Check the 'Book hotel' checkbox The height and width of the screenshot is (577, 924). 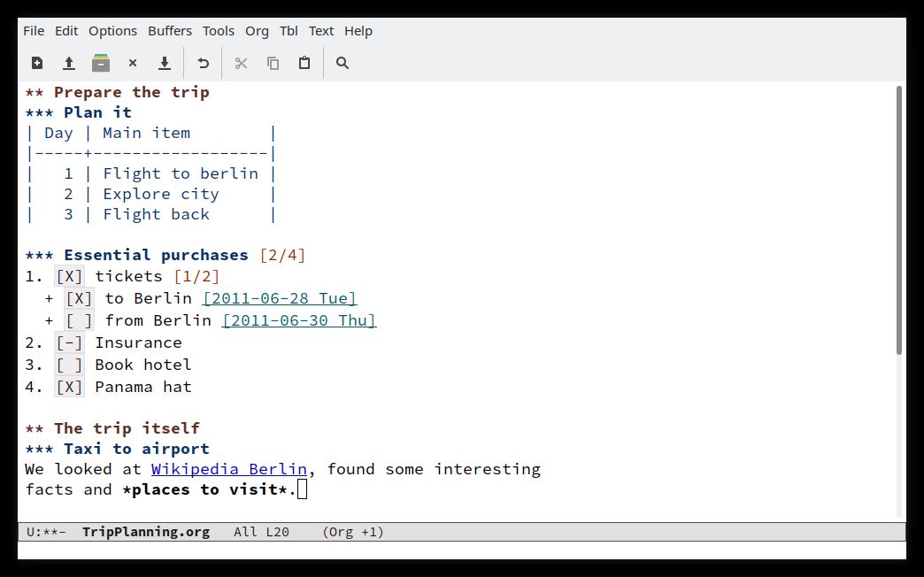(x=70, y=365)
